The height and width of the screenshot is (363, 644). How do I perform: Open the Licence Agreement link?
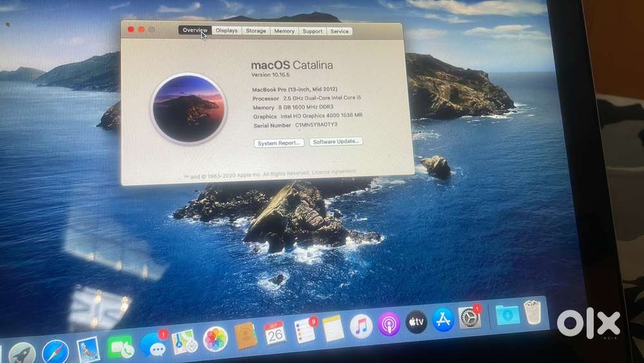[334, 172]
